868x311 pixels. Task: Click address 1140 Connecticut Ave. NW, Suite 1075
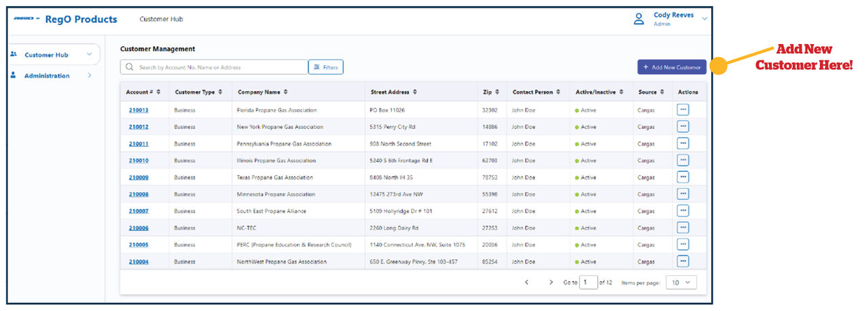[418, 244]
